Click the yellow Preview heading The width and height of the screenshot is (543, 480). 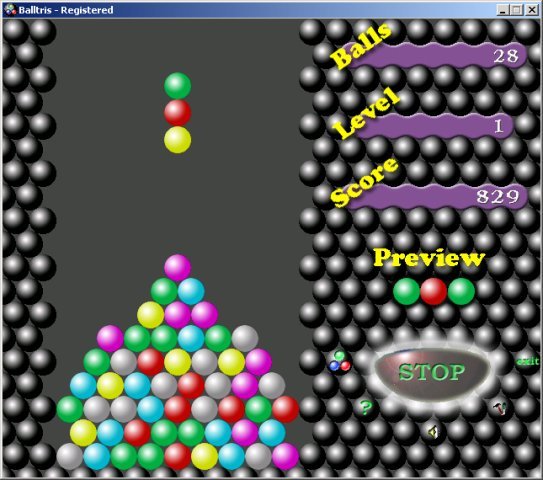click(x=429, y=258)
